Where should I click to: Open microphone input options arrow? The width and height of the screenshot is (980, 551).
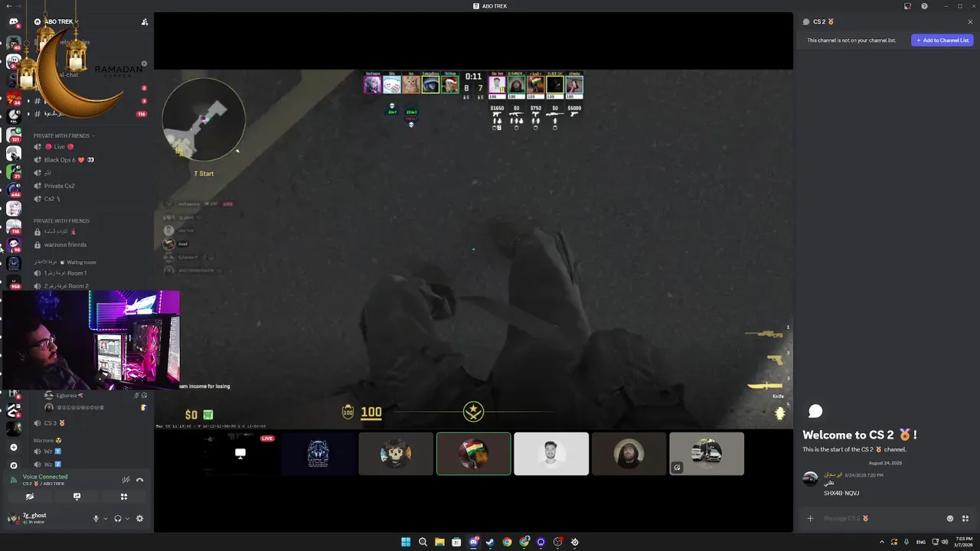[x=106, y=518]
